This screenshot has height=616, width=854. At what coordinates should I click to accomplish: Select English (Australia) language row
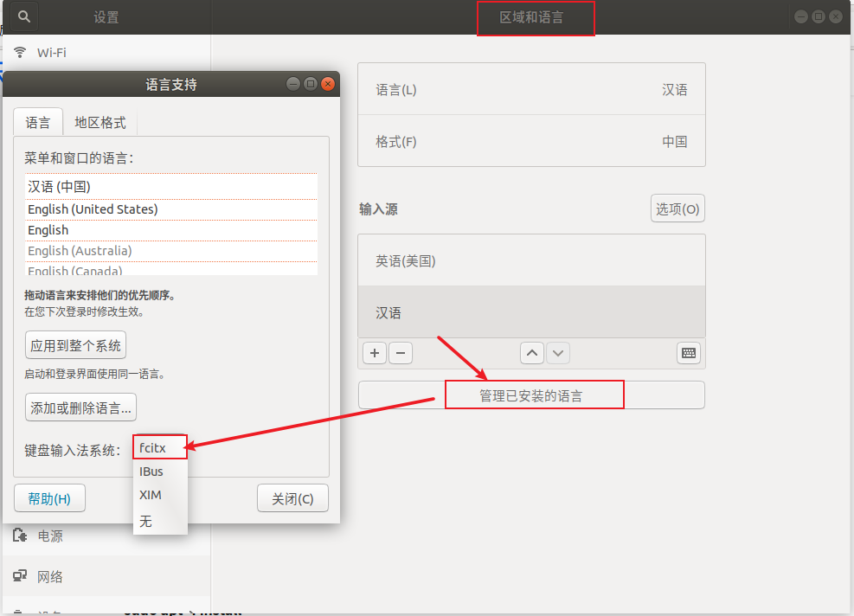click(x=171, y=251)
